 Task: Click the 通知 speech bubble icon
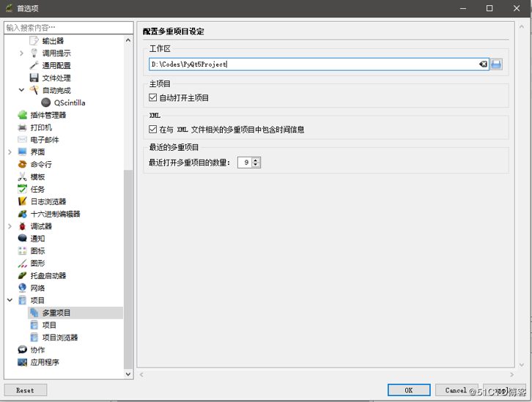click(x=23, y=238)
